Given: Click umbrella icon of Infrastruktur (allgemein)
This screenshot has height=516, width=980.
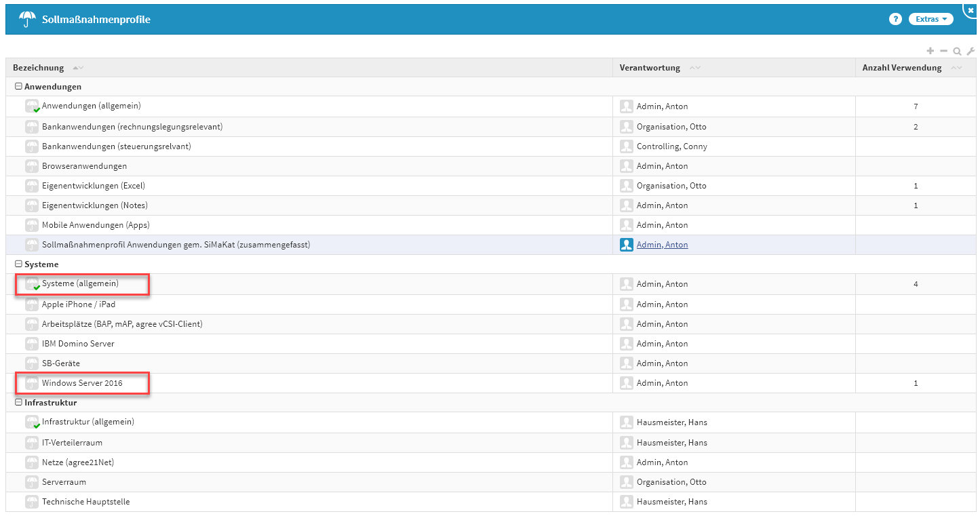Looking at the screenshot, I should (32, 422).
